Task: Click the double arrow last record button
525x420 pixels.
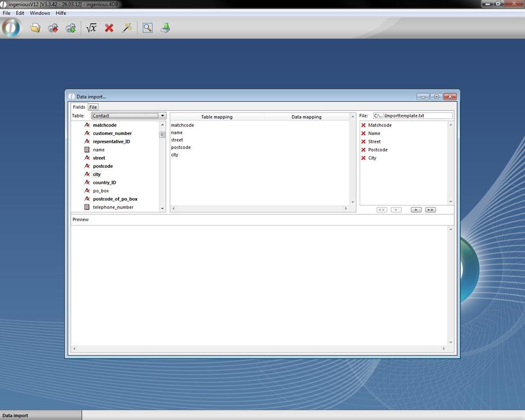Action: point(430,209)
